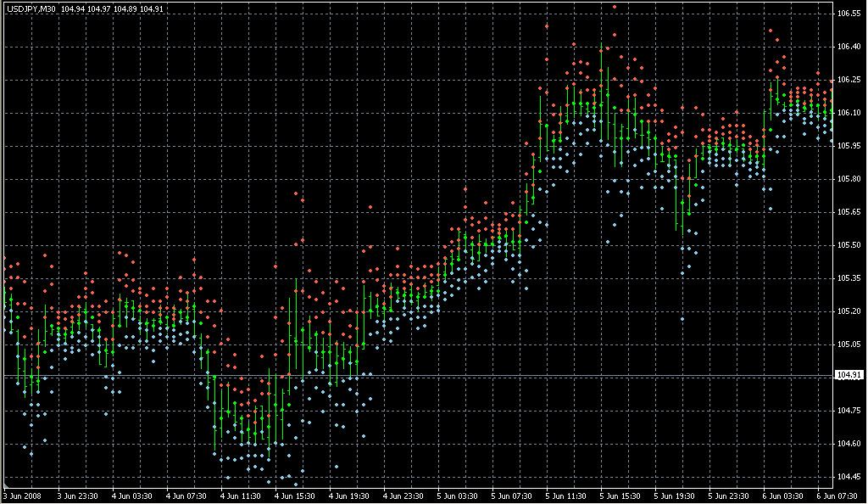Click the 3 Jun 2008 date label
868x504 pixels.
pos(22,496)
